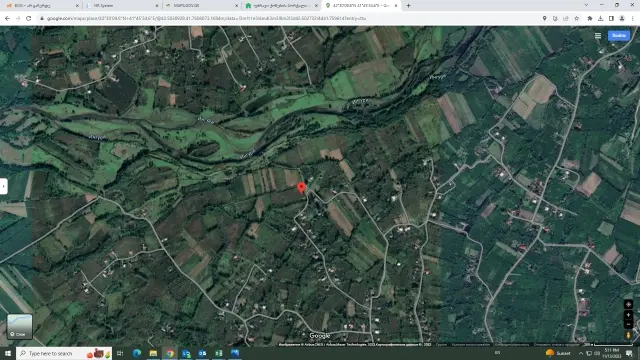640x360 pixels.
Task: Show hidden system tray icons
Action: click(x=581, y=353)
